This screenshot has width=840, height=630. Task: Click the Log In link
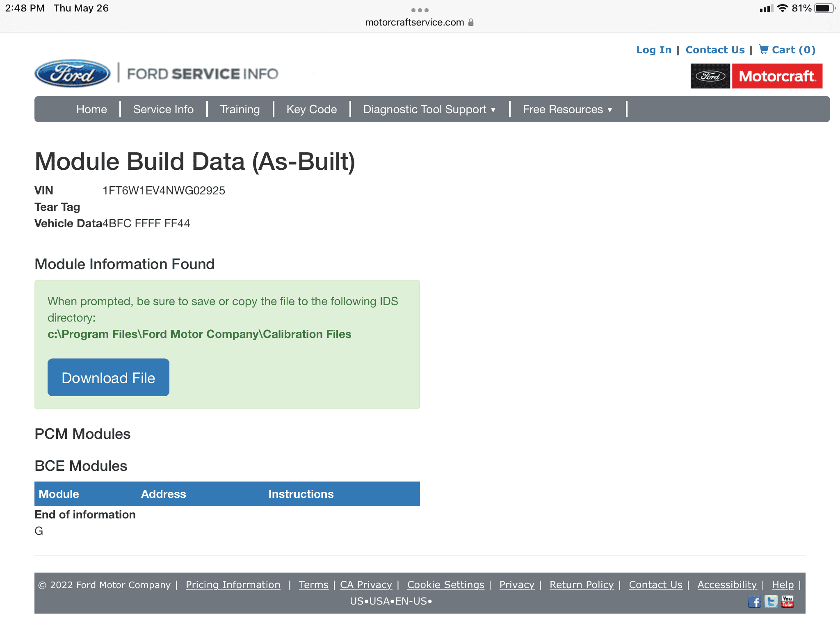click(x=653, y=50)
